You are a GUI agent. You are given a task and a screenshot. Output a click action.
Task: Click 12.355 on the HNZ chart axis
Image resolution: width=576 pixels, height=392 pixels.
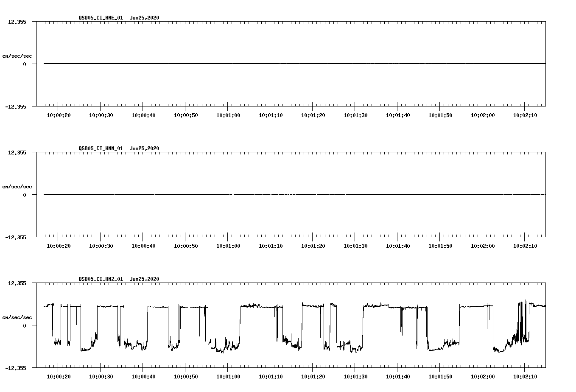click(17, 283)
